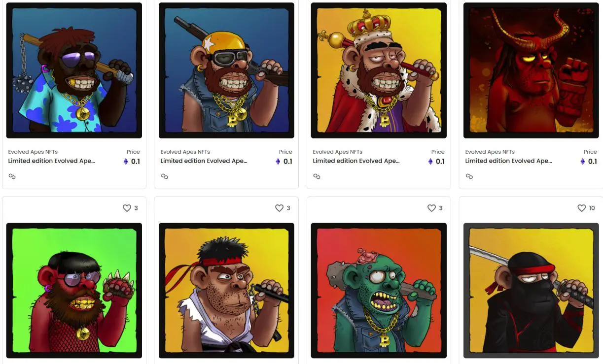Open Evolved Apes NFTs collection on devil card
This screenshot has height=364, width=603.
490,152
